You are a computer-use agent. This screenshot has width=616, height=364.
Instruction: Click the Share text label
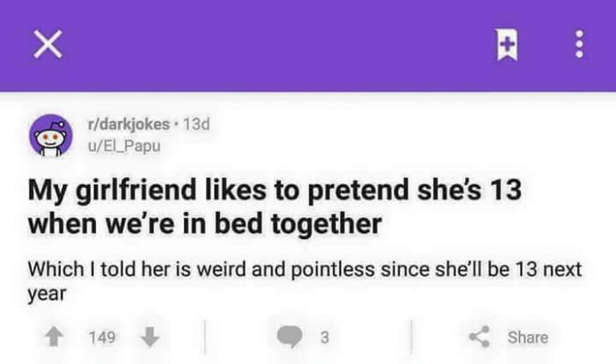point(528,338)
